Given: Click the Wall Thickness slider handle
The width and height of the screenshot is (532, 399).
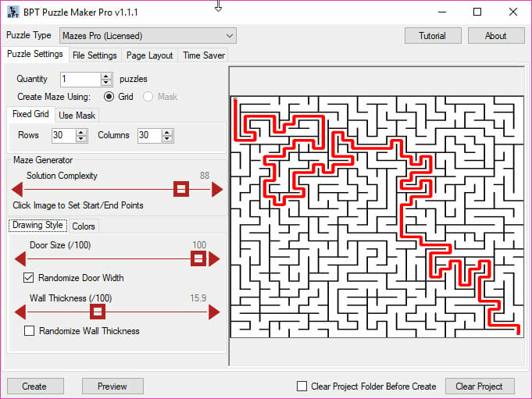Looking at the screenshot, I should 98,312.
